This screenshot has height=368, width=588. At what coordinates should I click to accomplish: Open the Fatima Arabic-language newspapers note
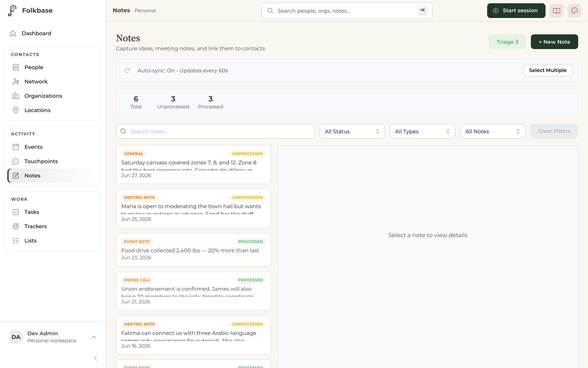[193, 335]
